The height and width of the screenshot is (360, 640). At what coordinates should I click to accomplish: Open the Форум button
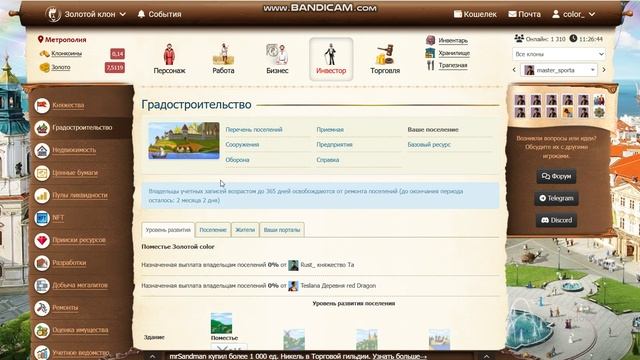pos(556,176)
